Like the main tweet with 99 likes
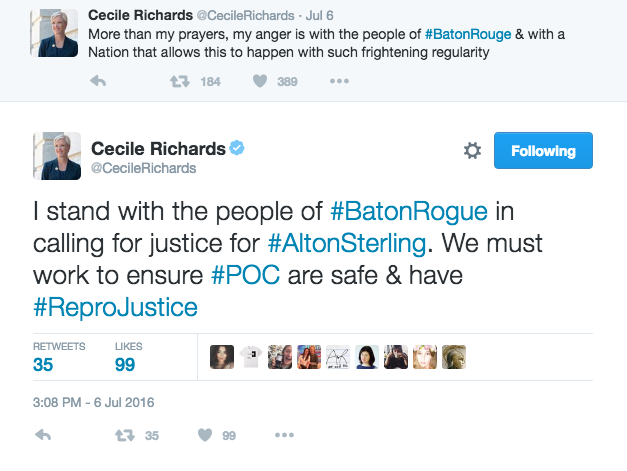 (x=205, y=435)
